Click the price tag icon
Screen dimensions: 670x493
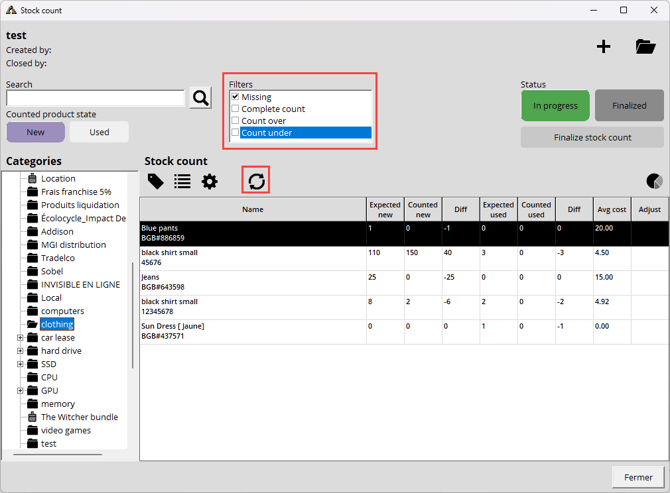click(156, 181)
